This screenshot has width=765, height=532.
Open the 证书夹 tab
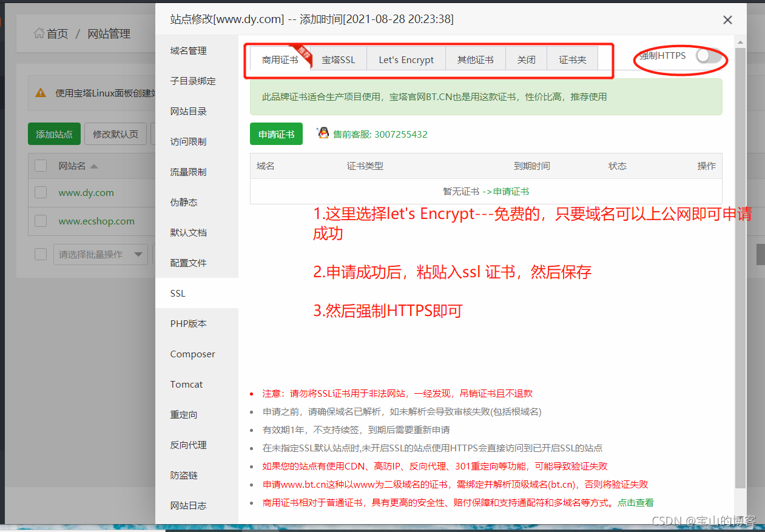(x=572, y=59)
